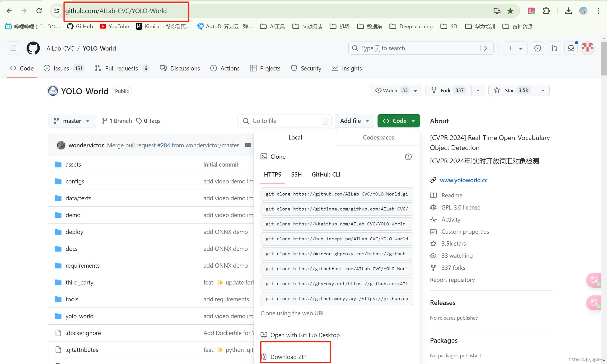
Task: Open the DeepLearning bookmark folder
Action: coord(411,26)
